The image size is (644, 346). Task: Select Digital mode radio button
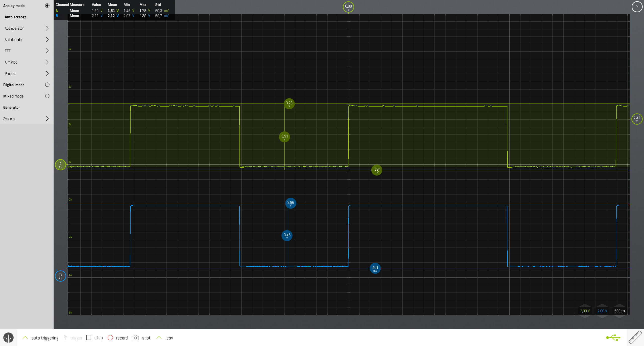coord(47,85)
